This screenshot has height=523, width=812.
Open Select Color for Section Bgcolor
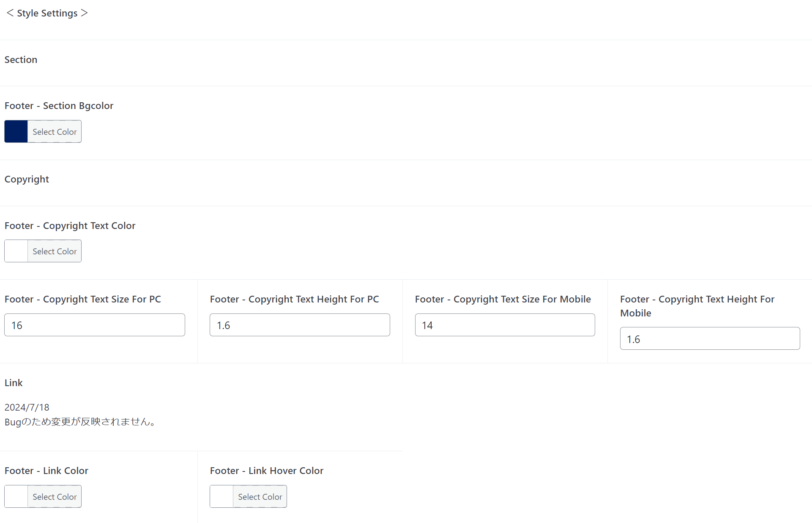[x=55, y=131]
